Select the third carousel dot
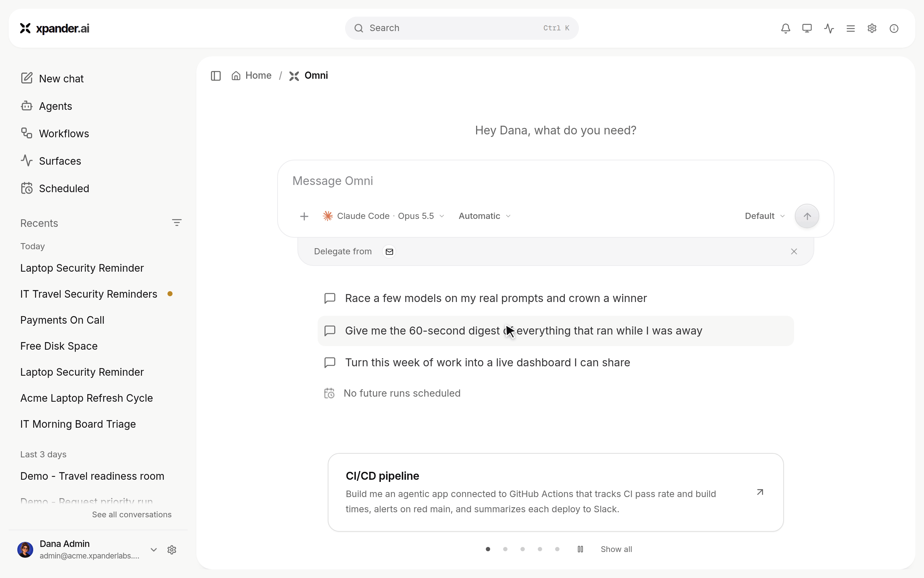Viewport: 924px width, 578px height. (x=522, y=549)
